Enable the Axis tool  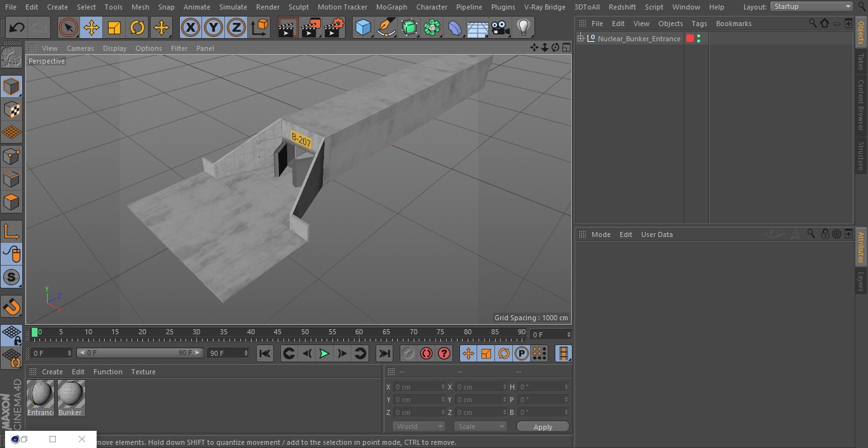click(11, 231)
